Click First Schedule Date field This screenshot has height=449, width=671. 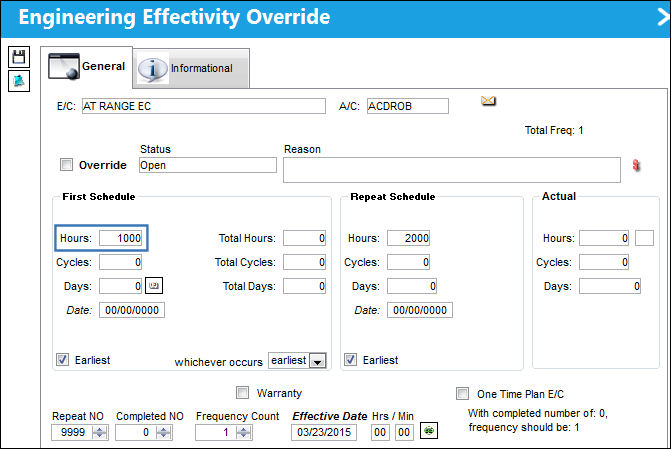(132, 310)
